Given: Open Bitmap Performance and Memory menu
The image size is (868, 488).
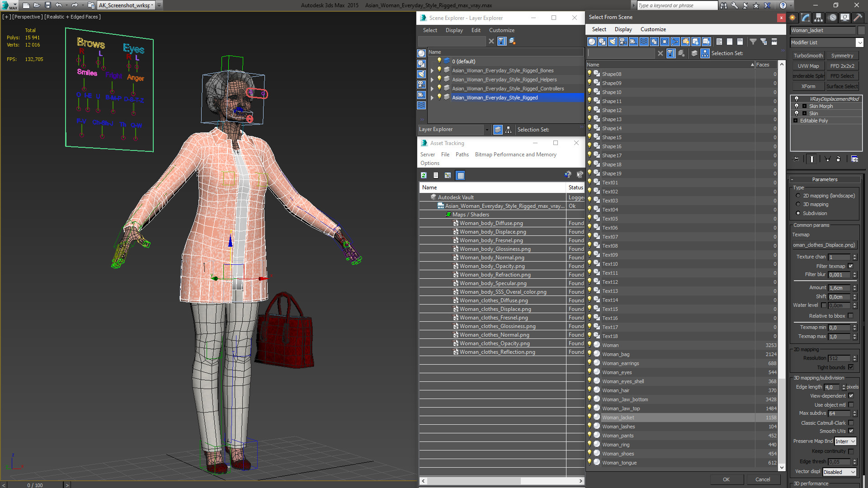Looking at the screenshot, I should pos(515,155).
